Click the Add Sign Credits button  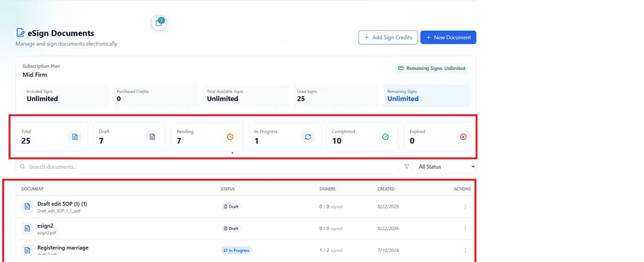tap(388, 37)
